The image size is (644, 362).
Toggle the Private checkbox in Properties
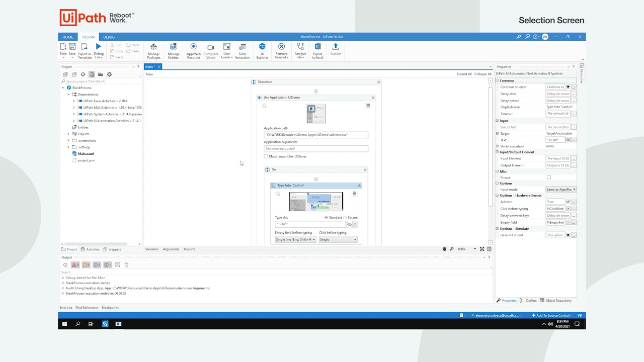click(x=549, y=177)
